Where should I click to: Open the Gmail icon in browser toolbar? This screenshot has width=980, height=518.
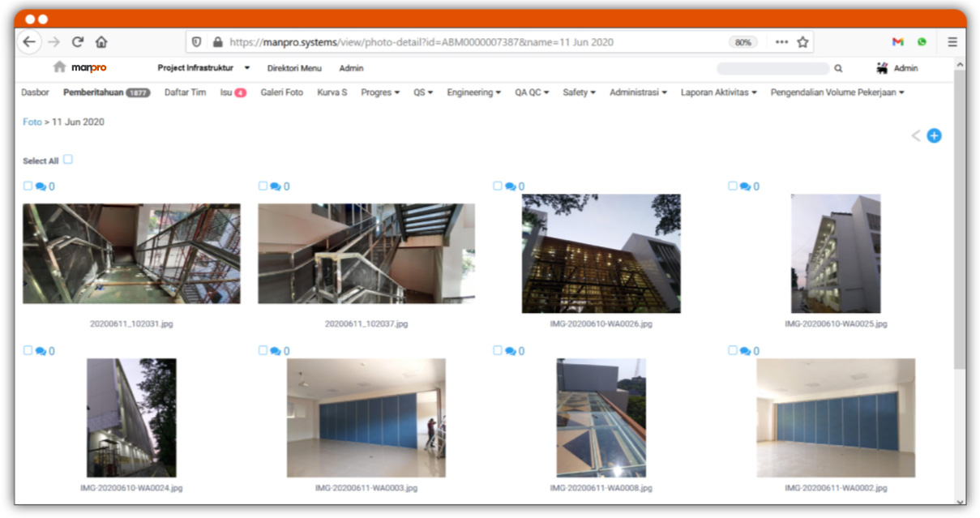click(x=897, y=42)
